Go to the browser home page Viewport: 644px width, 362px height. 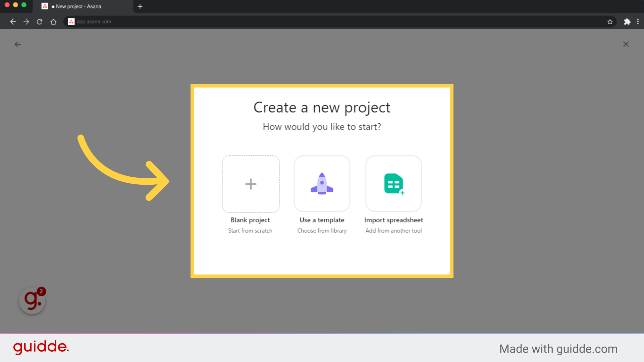[x=53, y=22]
